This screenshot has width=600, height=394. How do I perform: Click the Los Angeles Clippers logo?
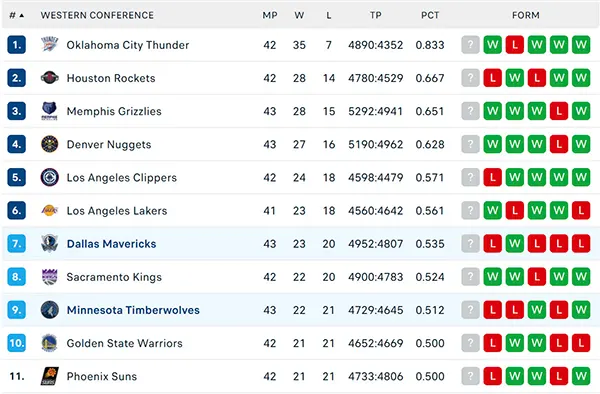coord(50,177)
